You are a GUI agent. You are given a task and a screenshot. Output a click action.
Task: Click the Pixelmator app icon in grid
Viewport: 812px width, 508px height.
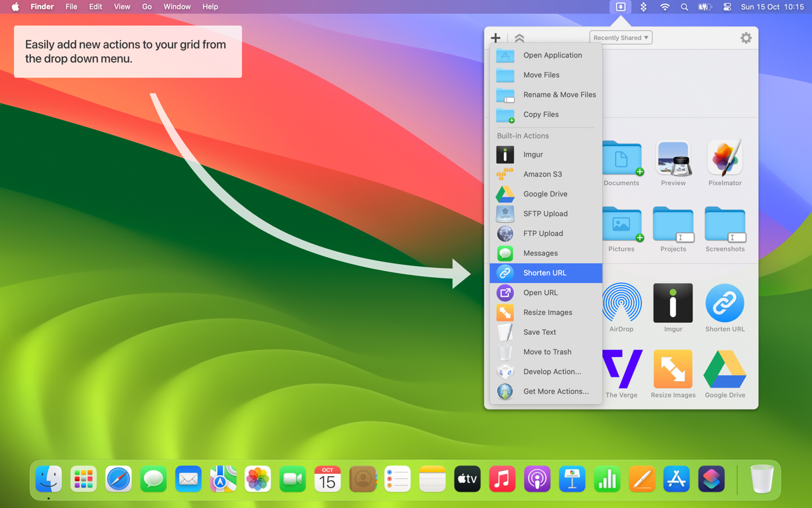725,158
